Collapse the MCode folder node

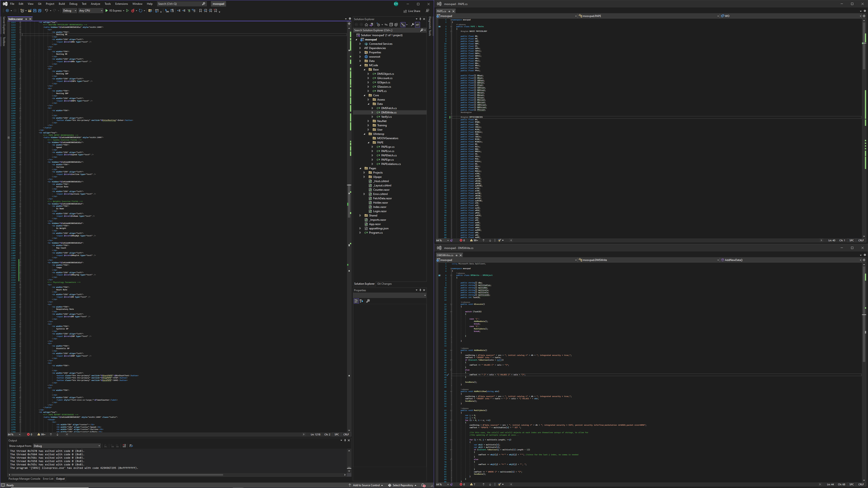tap(360, 65)
